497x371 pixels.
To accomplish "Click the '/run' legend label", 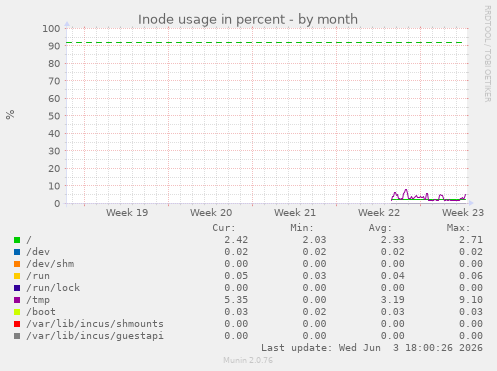I will (x=38, y=276).
